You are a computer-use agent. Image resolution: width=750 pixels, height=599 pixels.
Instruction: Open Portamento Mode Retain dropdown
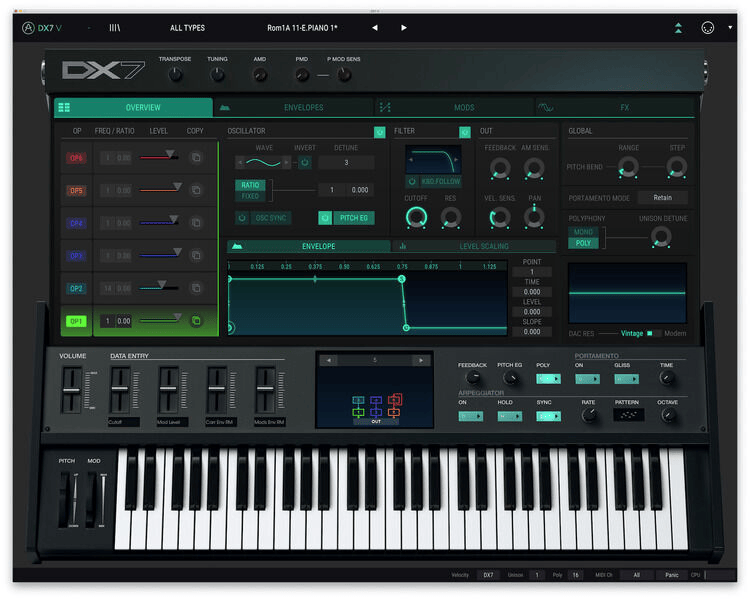[x=662, y=198]
